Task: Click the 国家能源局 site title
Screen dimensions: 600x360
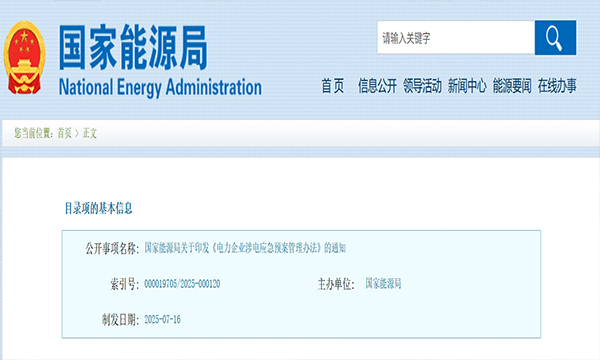Action: (x=133, y=47)
